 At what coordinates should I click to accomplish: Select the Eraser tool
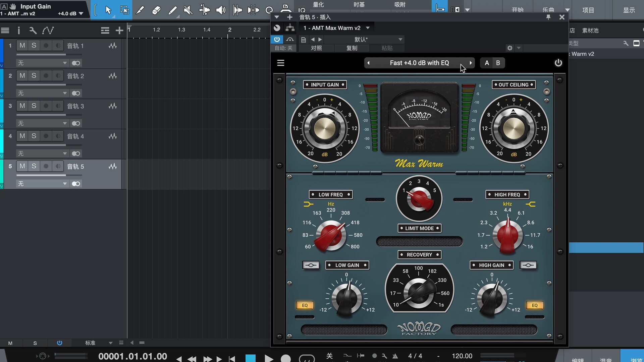tap(156, 10)
